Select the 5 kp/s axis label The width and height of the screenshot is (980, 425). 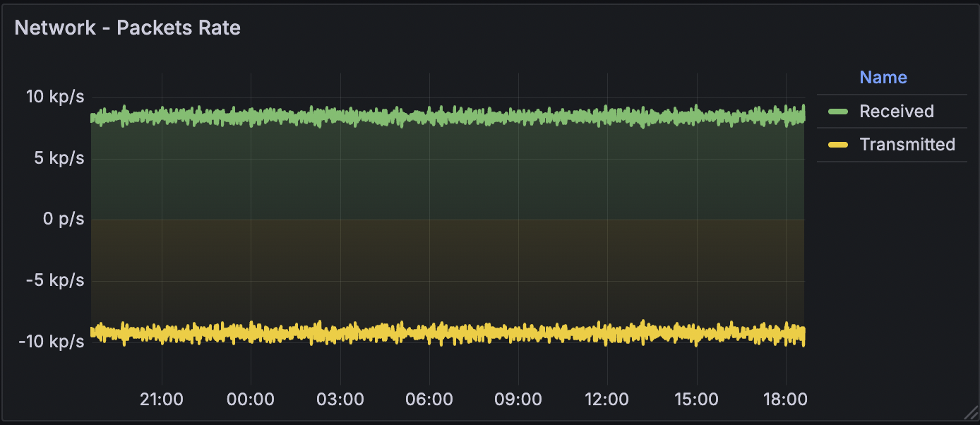(x=60, y=158)
